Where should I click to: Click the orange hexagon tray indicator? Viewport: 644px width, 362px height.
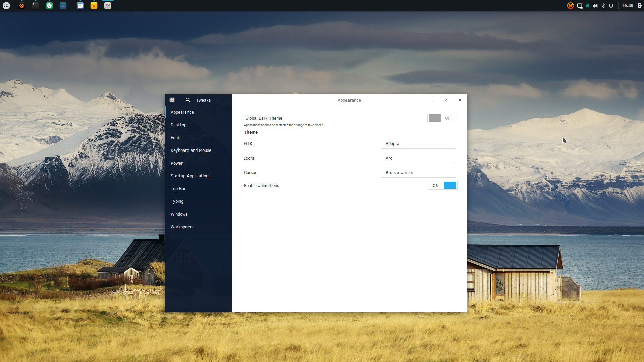coord(570,6)
